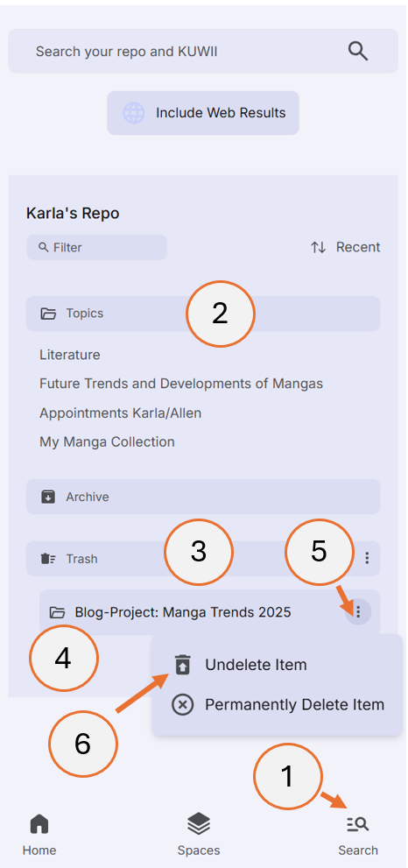Select Blog-Project: Manga Trends 2025 item
The height and width of the screenshot is (868, 408).
210,611
